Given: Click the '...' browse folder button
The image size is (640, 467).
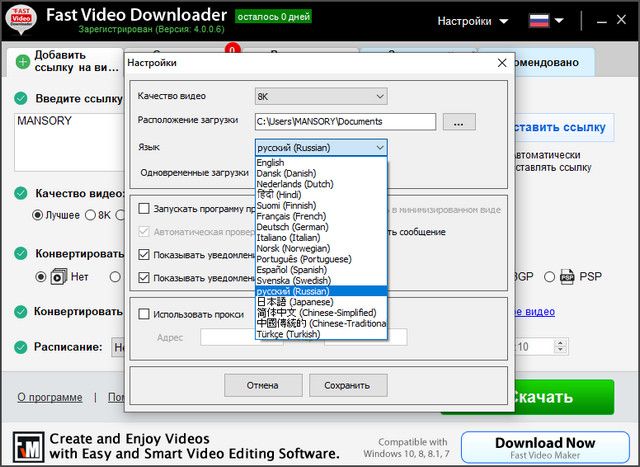Looking at the screenshot, I should tap(459, 122).
